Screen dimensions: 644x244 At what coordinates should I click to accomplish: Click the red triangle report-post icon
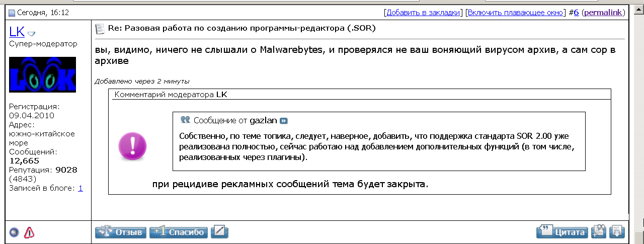click(29, 232)
